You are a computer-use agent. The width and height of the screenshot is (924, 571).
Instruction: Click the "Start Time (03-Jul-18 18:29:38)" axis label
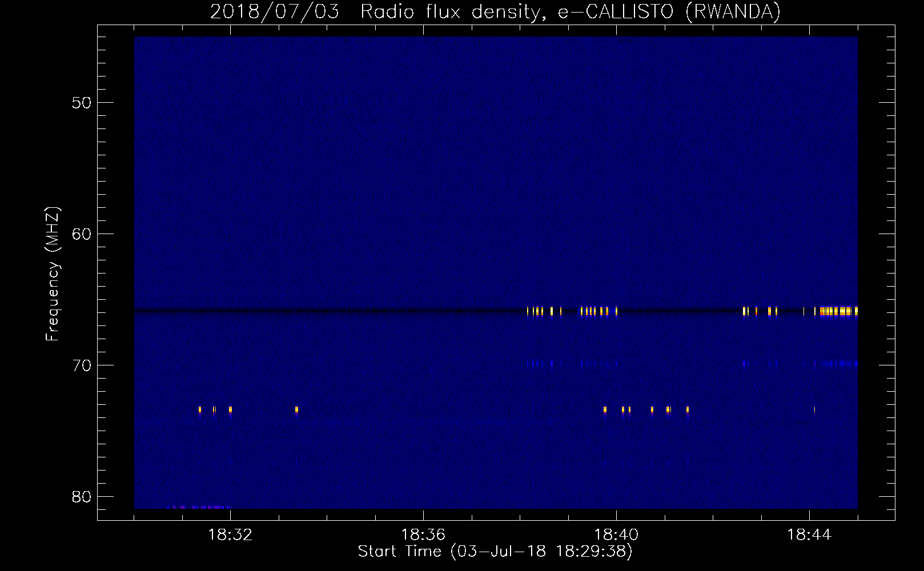pyautogui.click(x=495, y=552)
